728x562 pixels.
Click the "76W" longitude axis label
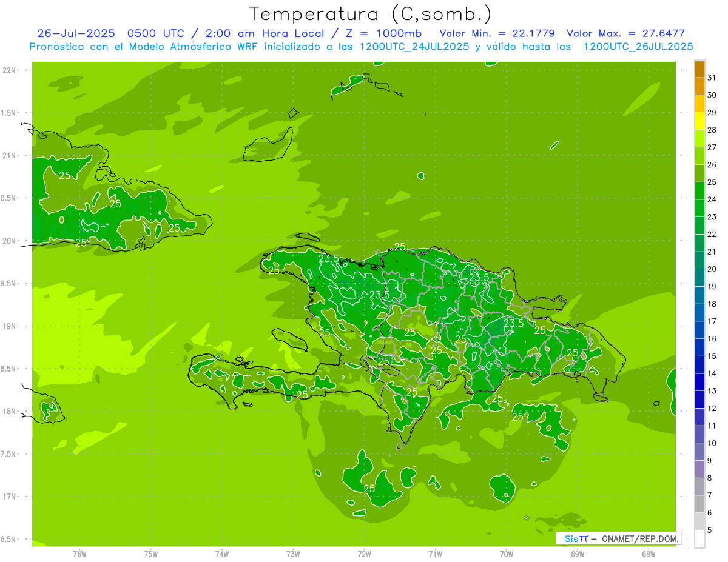click(x=79, y=554)
